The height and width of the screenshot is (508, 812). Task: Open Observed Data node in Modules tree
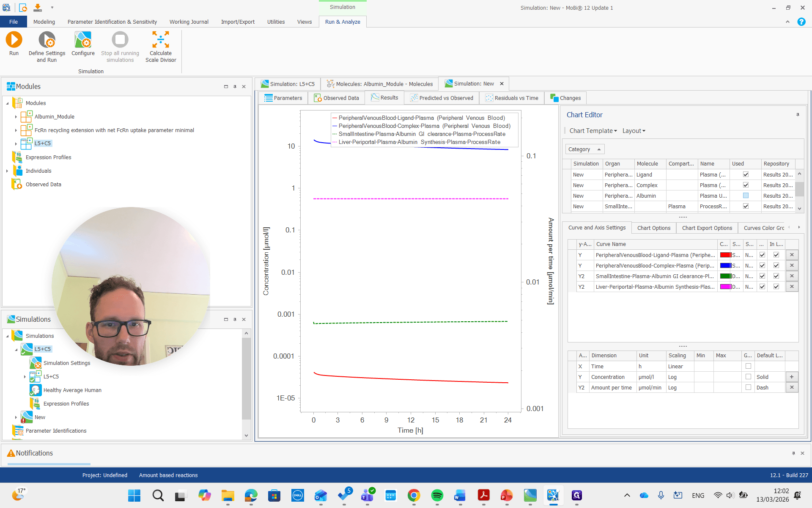coord(43,184)
